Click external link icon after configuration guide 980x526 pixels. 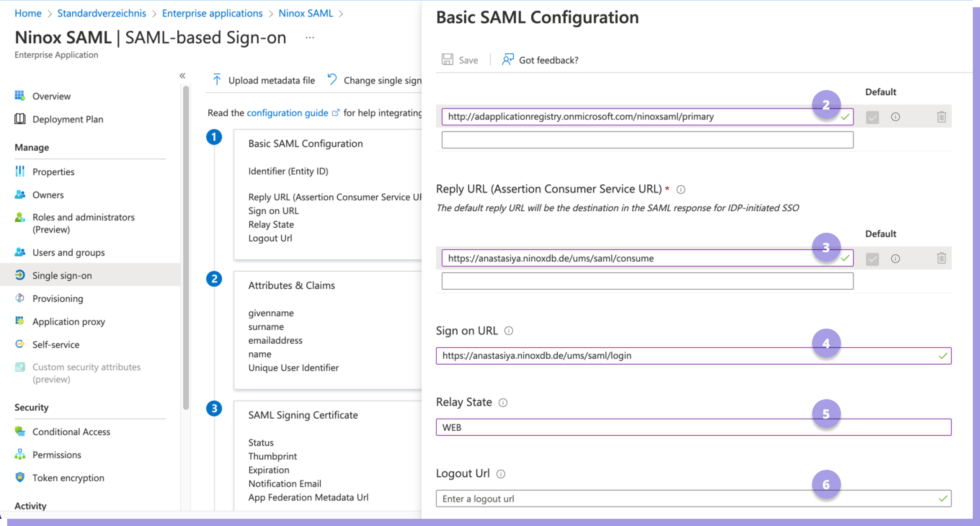pos(335,112)
